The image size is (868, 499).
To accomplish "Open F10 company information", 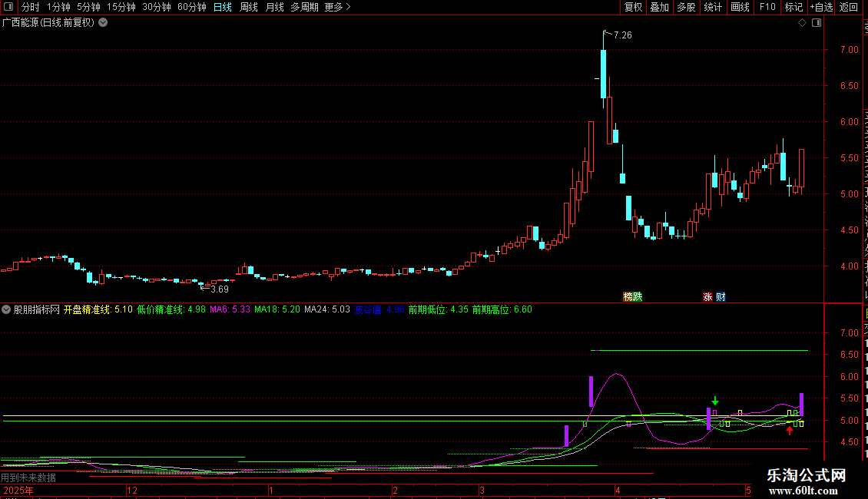I will point(767,7).
